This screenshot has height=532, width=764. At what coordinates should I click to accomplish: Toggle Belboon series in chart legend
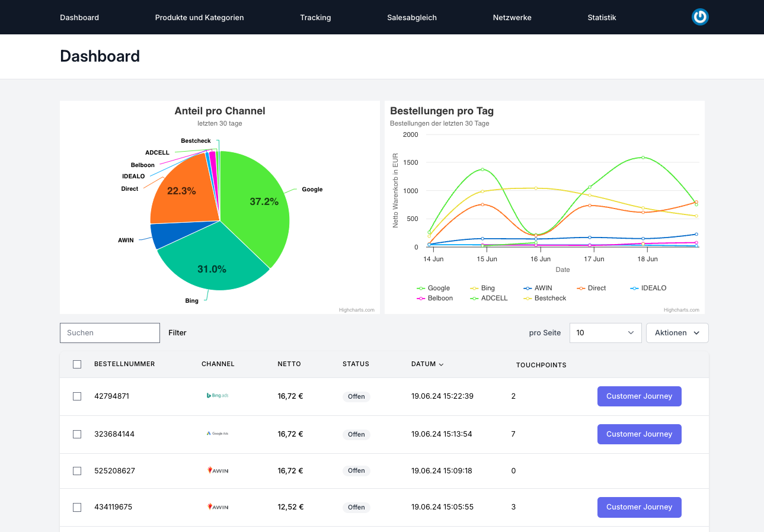click(434, 298)
